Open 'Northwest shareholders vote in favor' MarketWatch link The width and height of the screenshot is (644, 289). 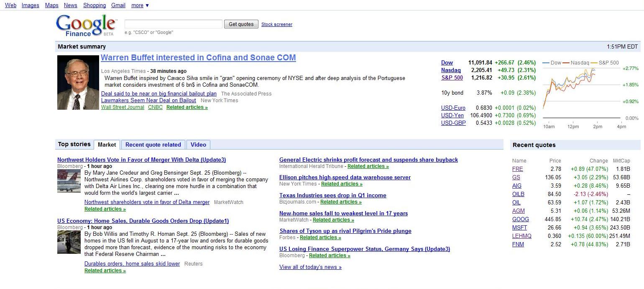(147, 202)
